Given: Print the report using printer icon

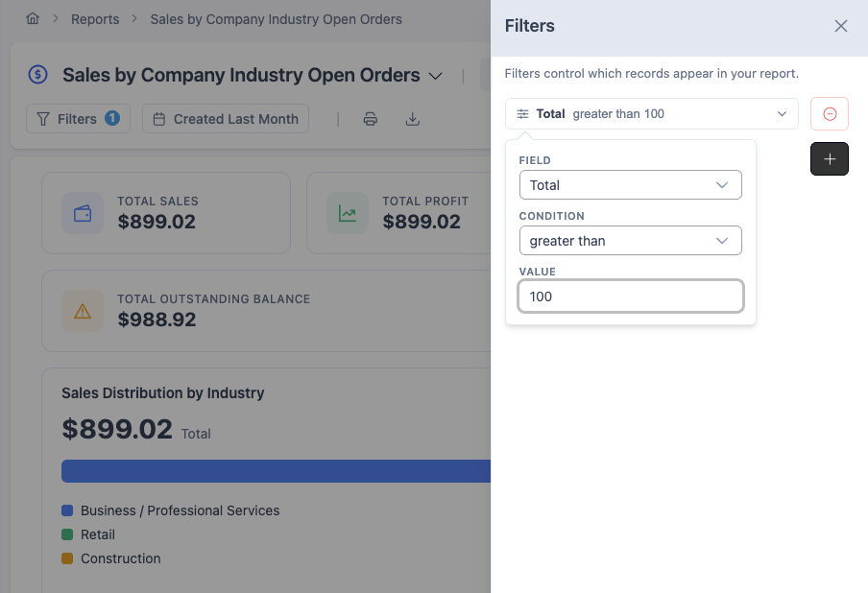Looking at the screenshot, I should coord(371,119).
